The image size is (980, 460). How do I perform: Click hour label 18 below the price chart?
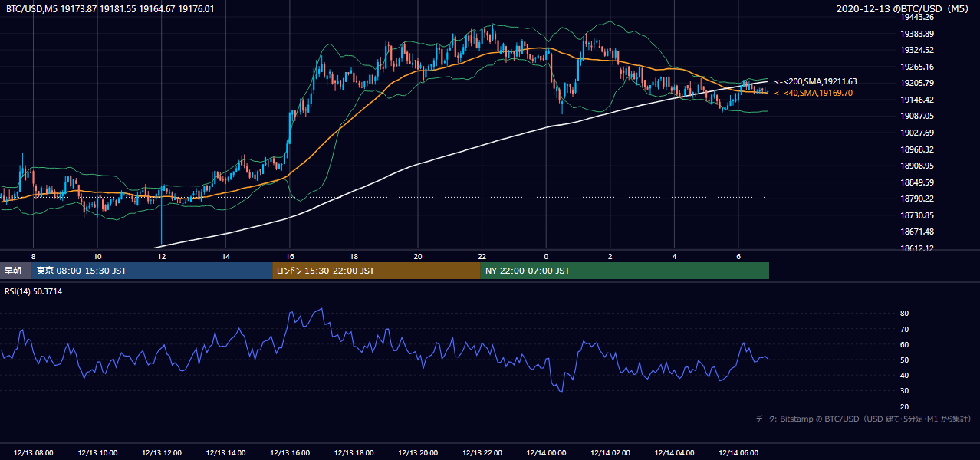(354, 256)
